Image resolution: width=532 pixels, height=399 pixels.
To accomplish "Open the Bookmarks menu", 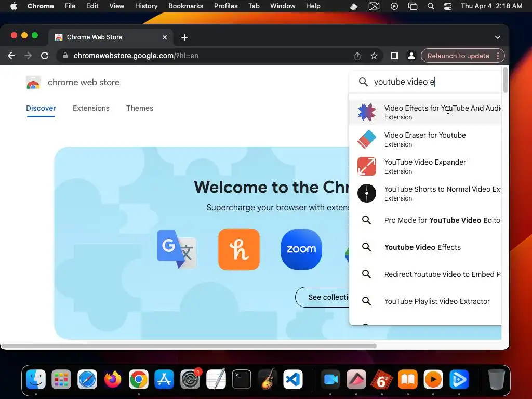I will click(x=185, y=6).
